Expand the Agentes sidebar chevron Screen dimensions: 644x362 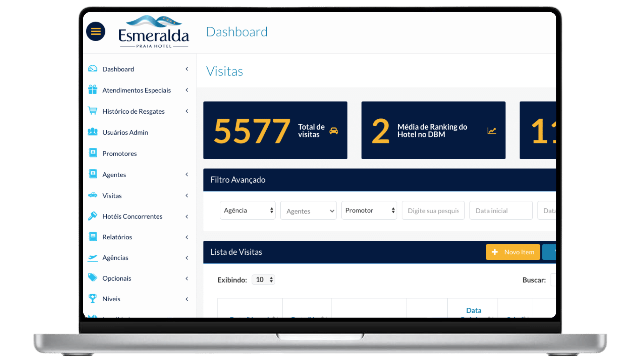187,175
